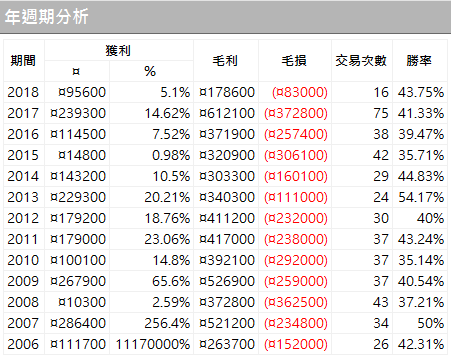
Task: Click the 毛損 column header
Action: (x=295, y=61)
